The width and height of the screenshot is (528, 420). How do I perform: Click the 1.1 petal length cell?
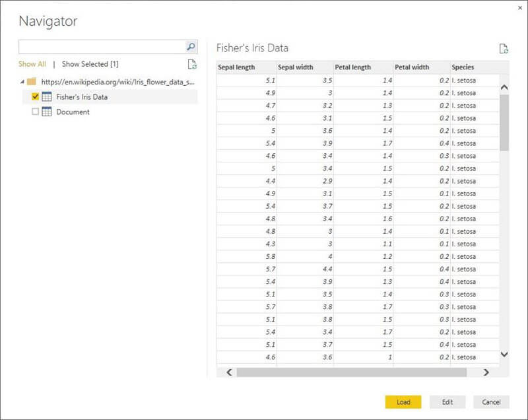364,244
